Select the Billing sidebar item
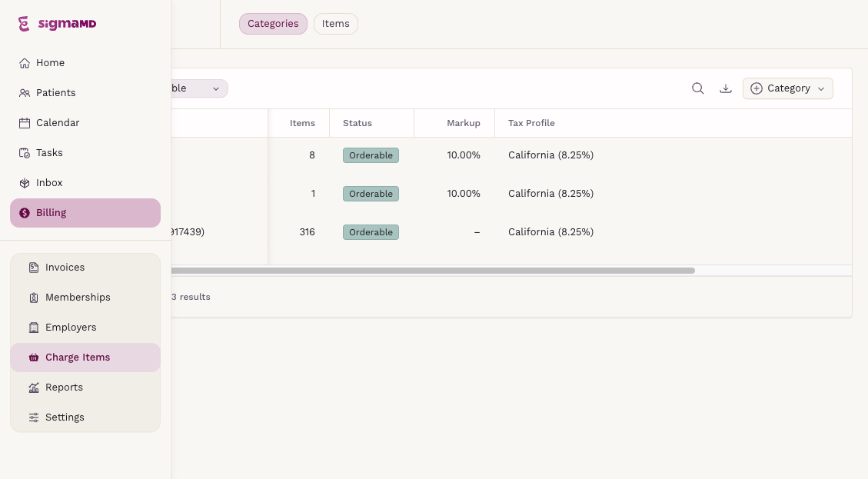 coord(85,213)
